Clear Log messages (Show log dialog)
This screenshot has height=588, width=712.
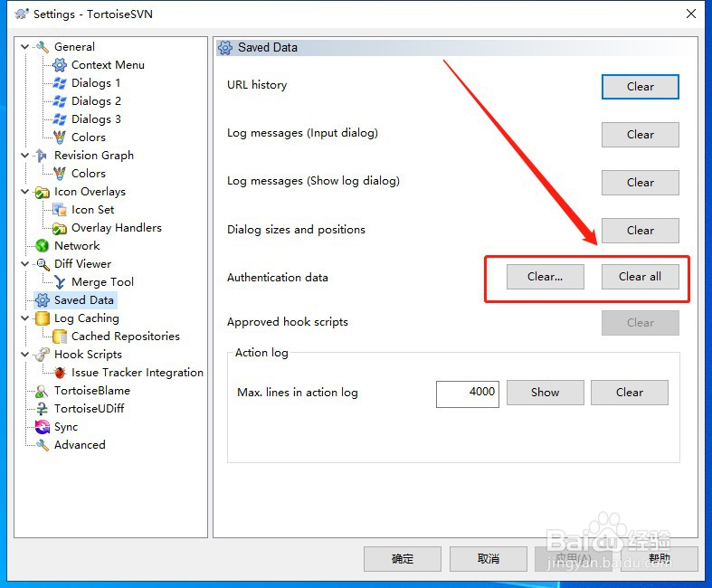pos(641,183)
